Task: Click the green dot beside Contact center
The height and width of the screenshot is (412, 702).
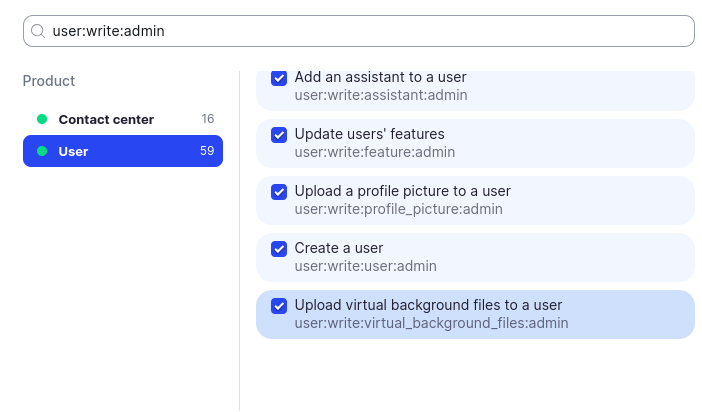Action: point(42,119)
